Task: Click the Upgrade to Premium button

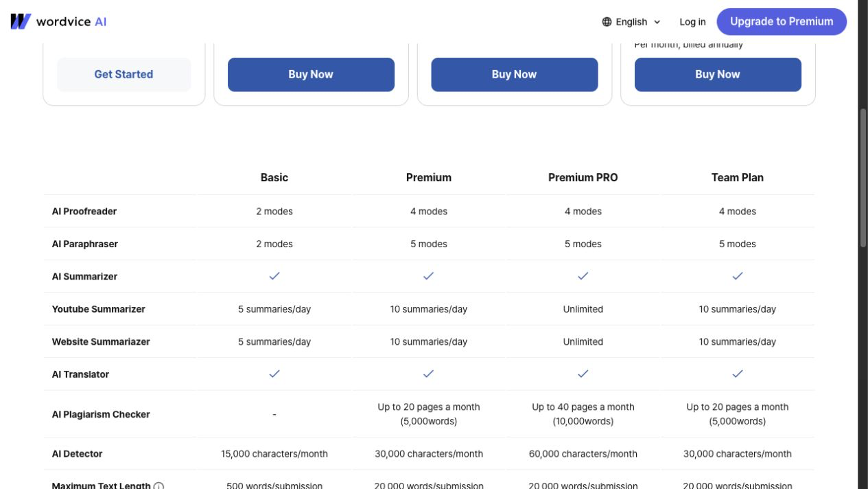Action: coord(782,21)
